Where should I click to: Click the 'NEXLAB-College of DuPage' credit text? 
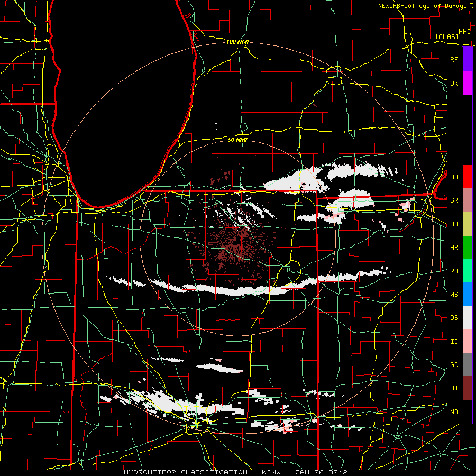[x=422, y=6]
